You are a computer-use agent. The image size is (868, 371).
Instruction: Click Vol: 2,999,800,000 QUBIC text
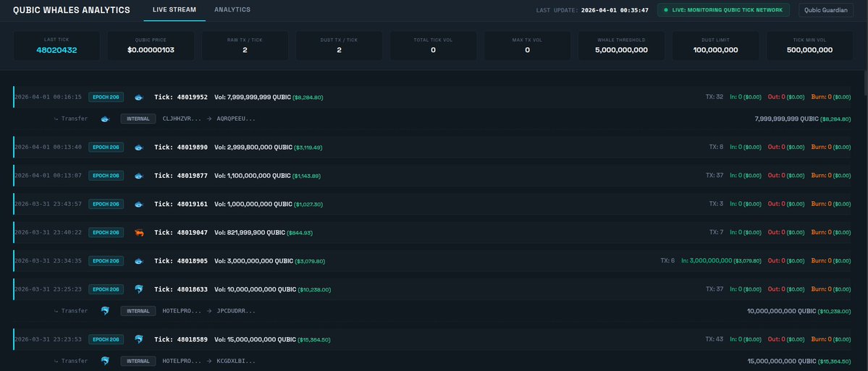(x=253, y=148)
